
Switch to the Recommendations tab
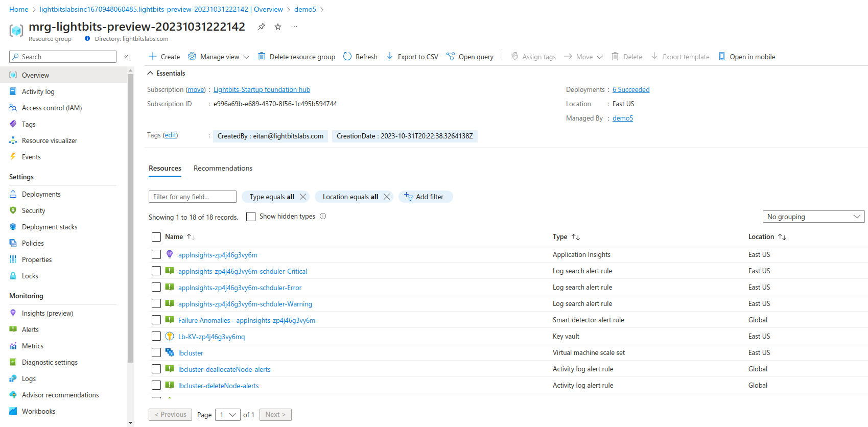(223, 168)
